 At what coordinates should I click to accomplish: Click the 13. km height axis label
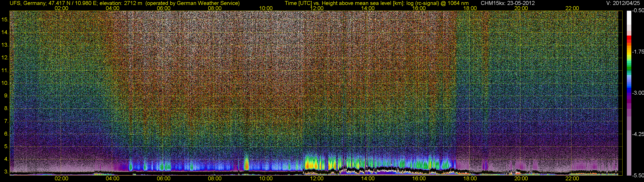[x=5, y=45]
